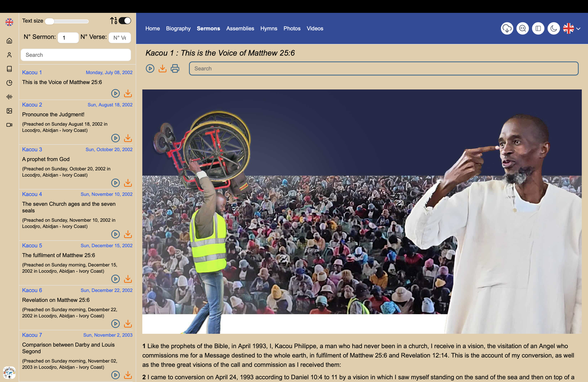Select the audio waveform icon in the sidebar
The width and height of the screenshot is (588, 382).
point(9,97)
